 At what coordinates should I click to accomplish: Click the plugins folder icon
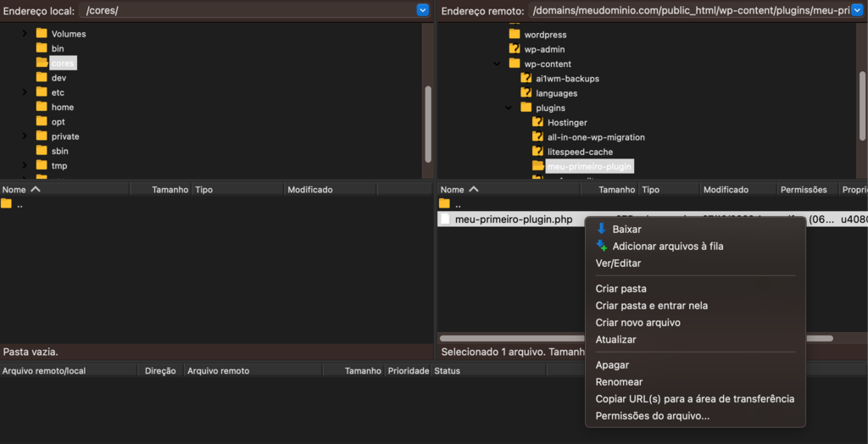click(x=526, y=108)
